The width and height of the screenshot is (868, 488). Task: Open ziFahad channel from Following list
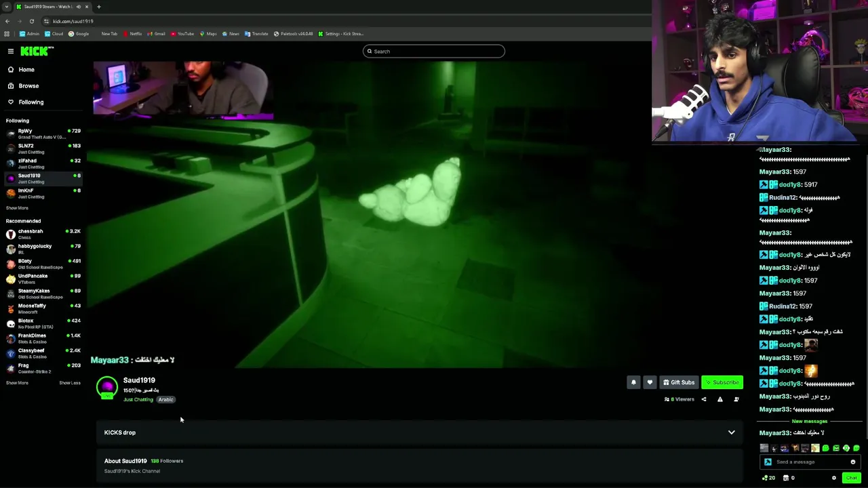42,163
